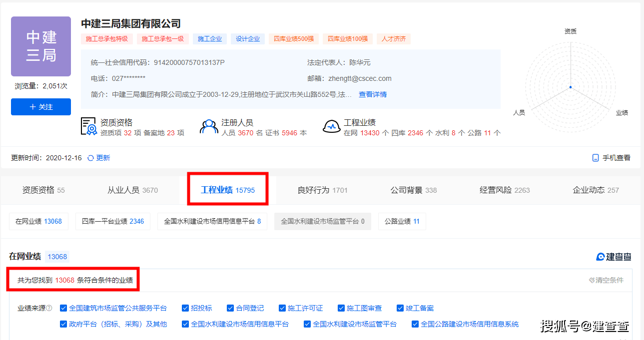Click the 中建三局集团有限公司 company title
The width and height of the screenshot is (644, 340).
pyautogui.click(x=131, y=23)
